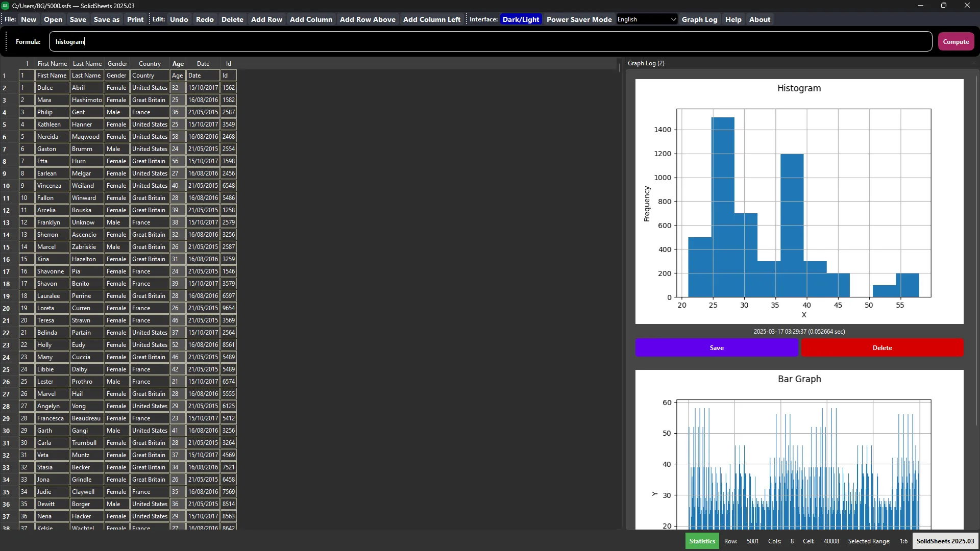This screenshot has height=551, width=980.
Task: Open the Graph Log panel
Action: [x=700, y=19]
